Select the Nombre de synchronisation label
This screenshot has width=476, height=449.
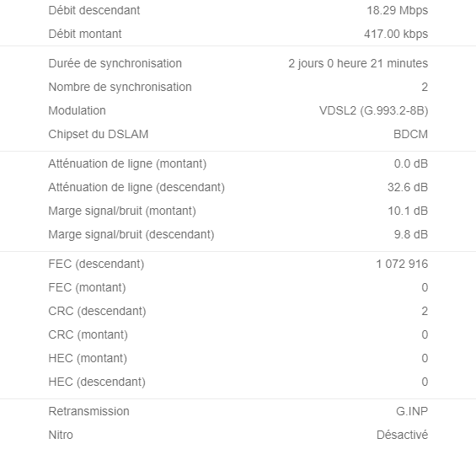[x=120, y=87]
